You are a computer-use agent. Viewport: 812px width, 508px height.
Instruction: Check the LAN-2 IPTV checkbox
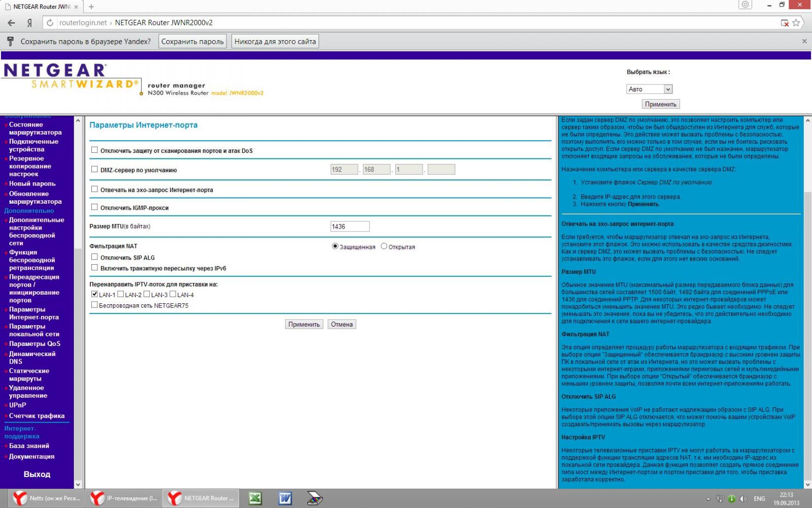121,294
